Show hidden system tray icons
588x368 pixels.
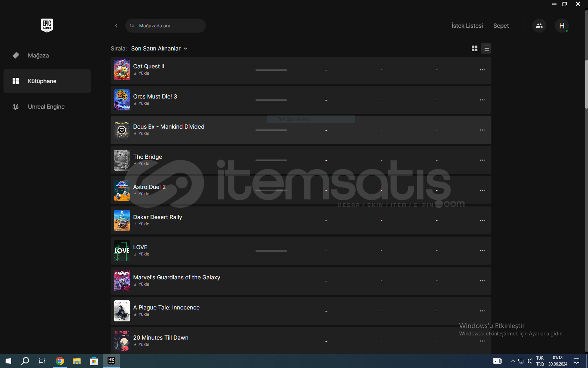[512, 361]
